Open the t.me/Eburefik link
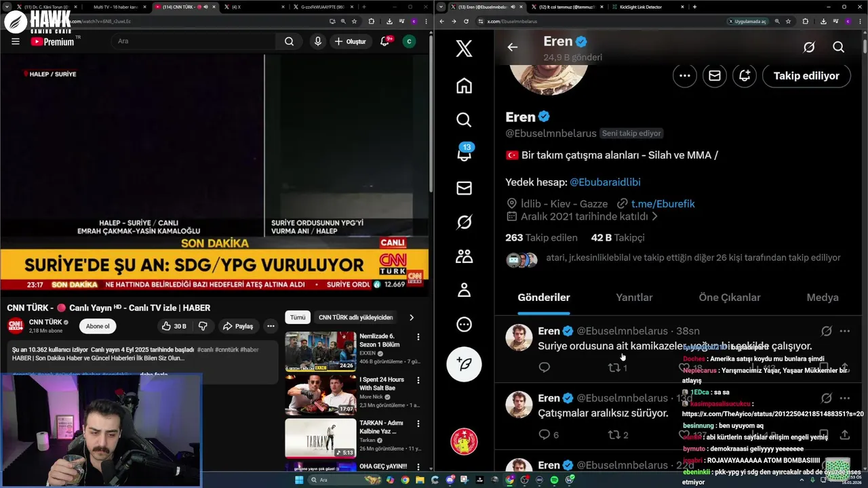The height and width of the screenshot is (488, 868). [663, 203]
